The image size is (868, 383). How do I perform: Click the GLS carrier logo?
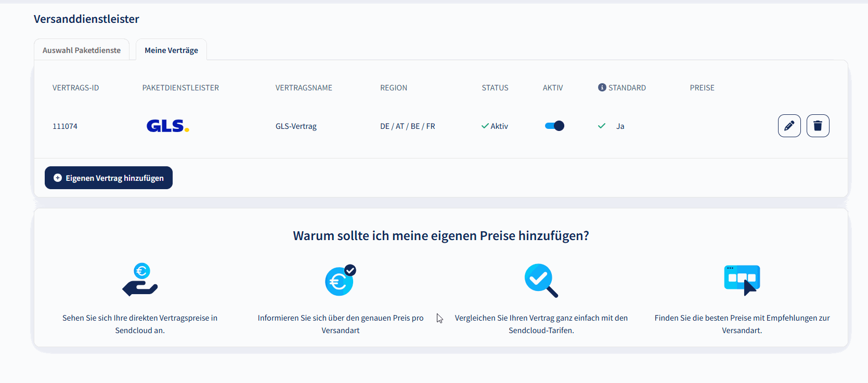coord(167,126)
